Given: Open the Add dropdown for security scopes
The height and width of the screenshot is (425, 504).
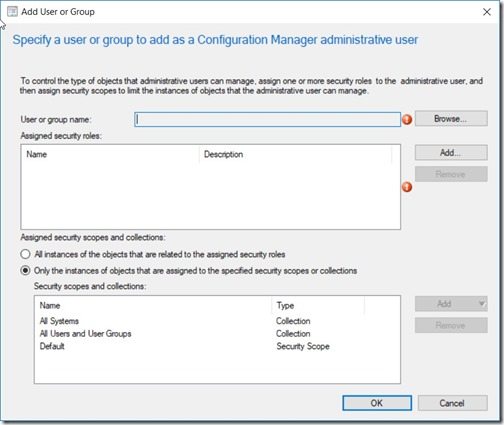Looking at the screenshot, I should click(451, 304).
